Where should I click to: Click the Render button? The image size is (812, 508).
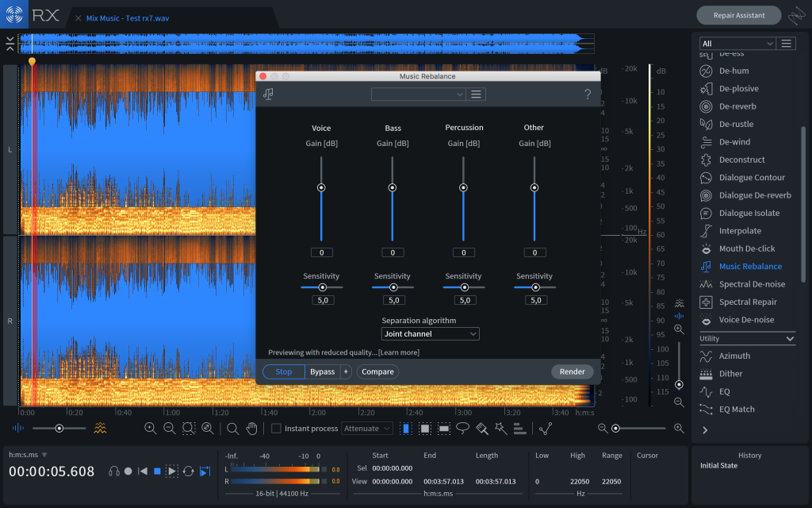[572, 371]
